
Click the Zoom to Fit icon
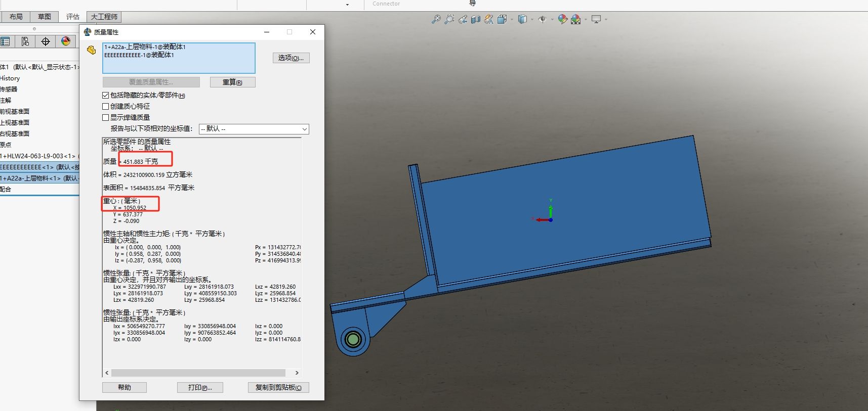pos(436,20)
